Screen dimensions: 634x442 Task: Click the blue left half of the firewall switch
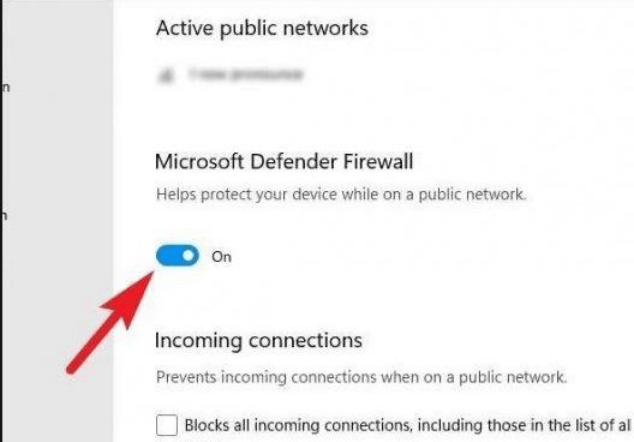tap(167, 256)
